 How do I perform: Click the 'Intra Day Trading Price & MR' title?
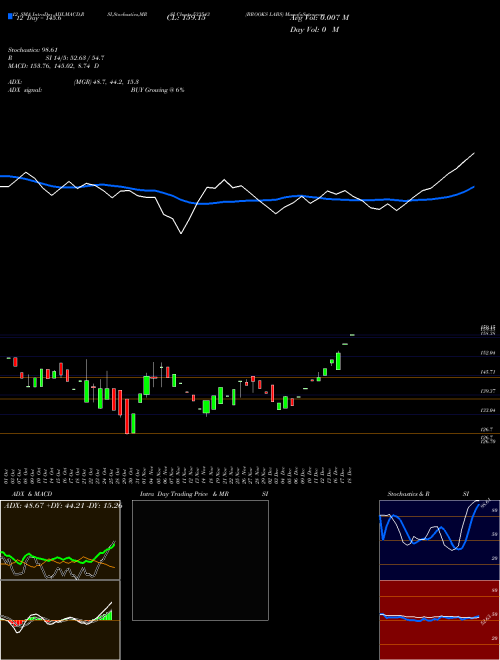tap(184, 494)
